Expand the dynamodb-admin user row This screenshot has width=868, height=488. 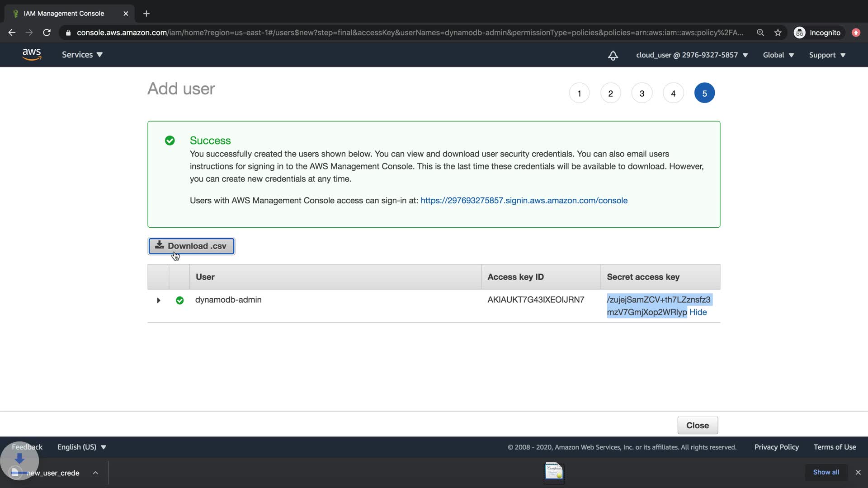(x=158, y=300)
